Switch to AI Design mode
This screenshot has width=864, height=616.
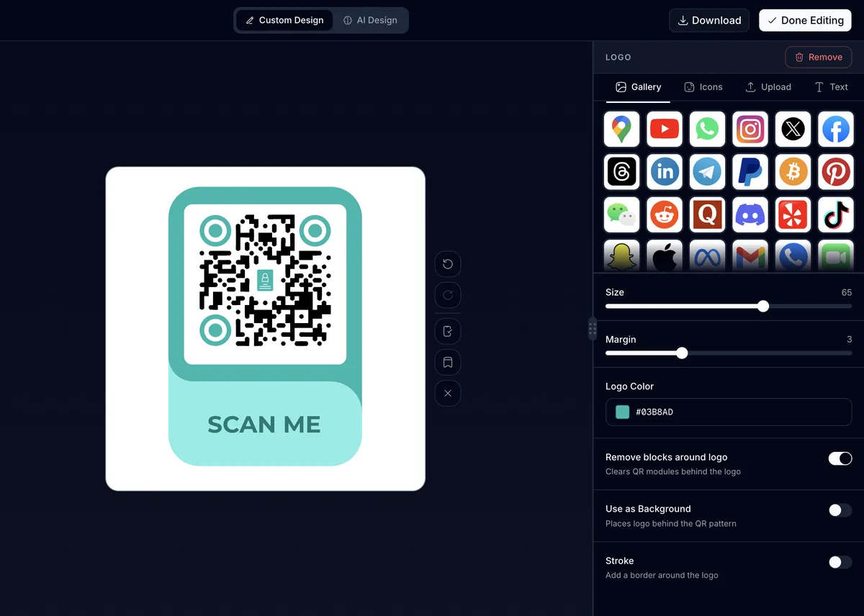[x=370, y=20]
